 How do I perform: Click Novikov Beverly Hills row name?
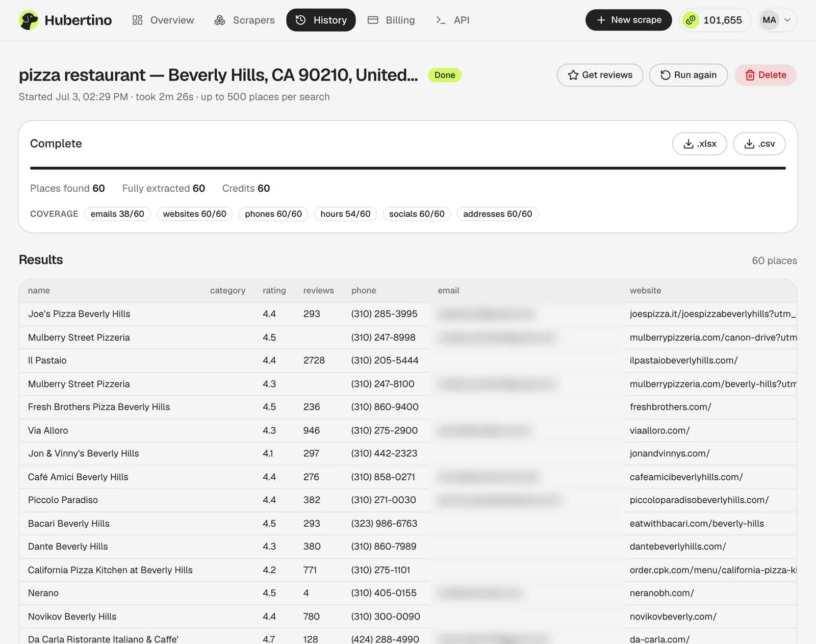(x=72, y=616)
